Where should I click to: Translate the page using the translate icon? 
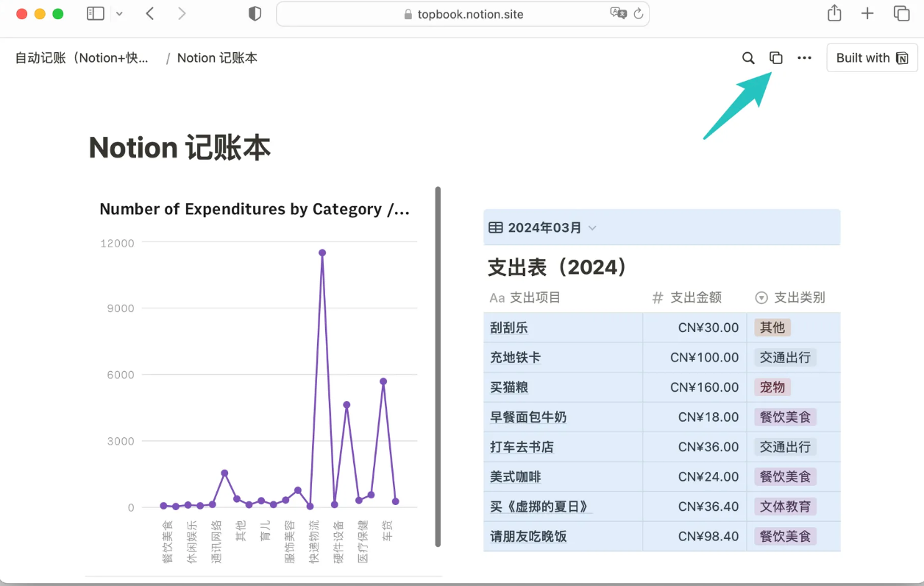[618, 13]
